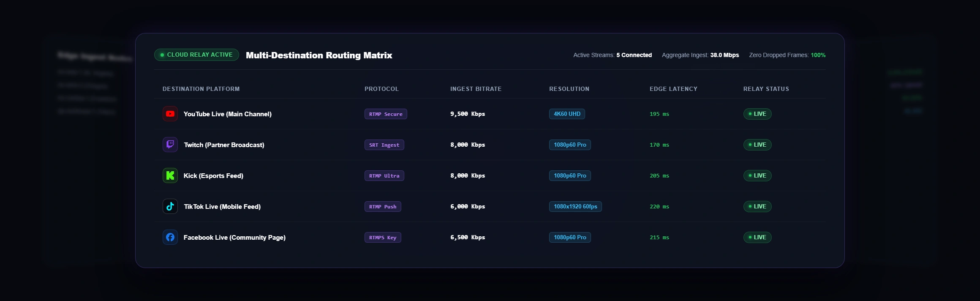
Task: Click the 6,500 Kbps bitrate value
Action: (x=468, y=238)
